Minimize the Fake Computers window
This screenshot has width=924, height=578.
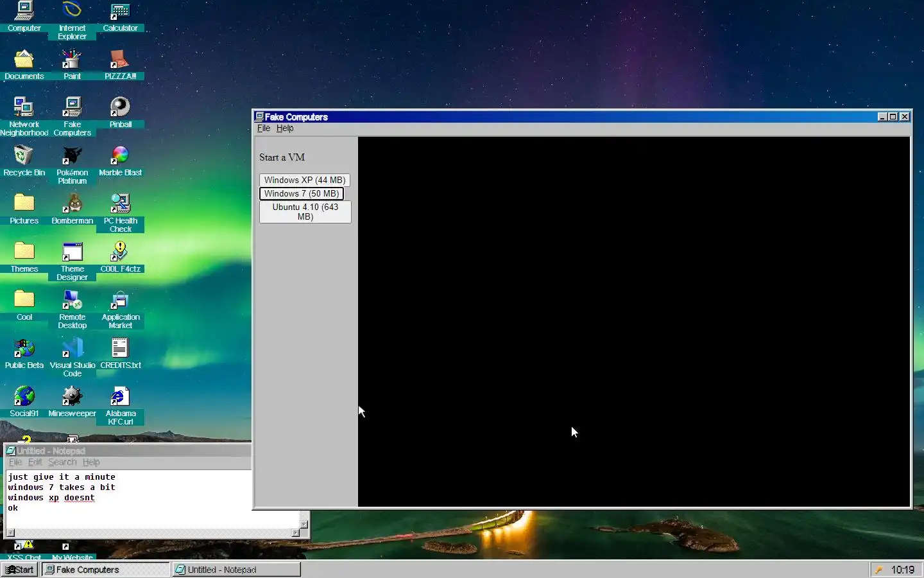click(x=882, y=117)
